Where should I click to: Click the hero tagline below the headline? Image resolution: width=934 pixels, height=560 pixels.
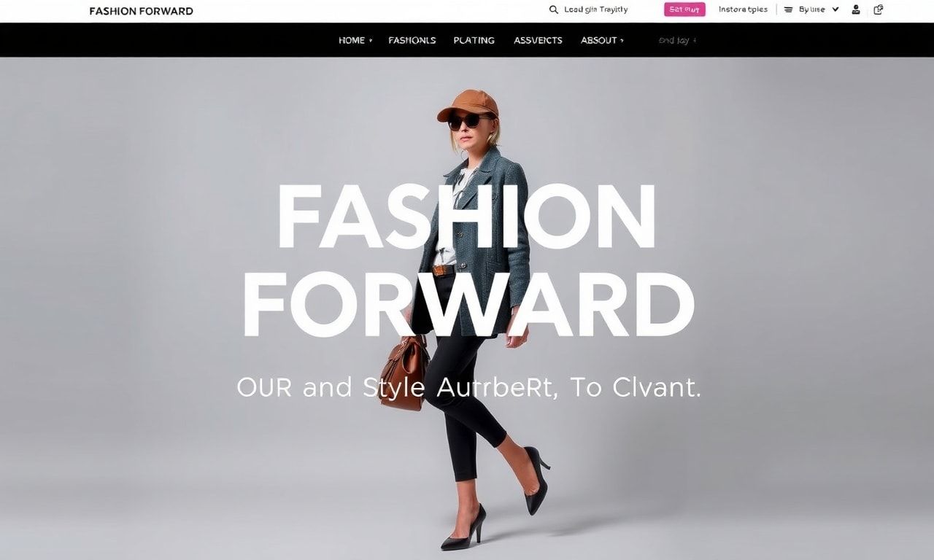point(468,387)
